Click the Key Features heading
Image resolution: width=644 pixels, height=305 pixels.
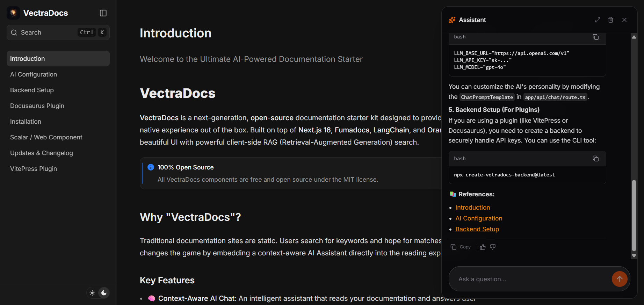[x=167, y=280]
